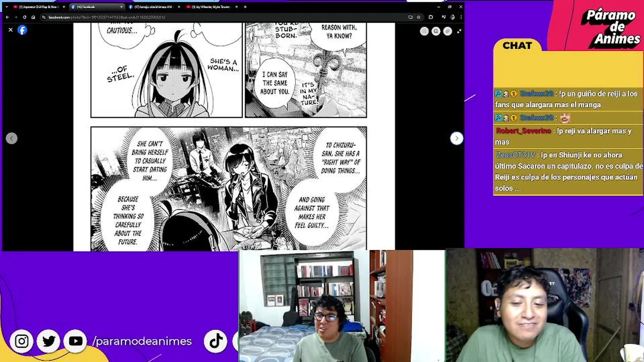Click Robert_Severino username in chat

(523, 131)
